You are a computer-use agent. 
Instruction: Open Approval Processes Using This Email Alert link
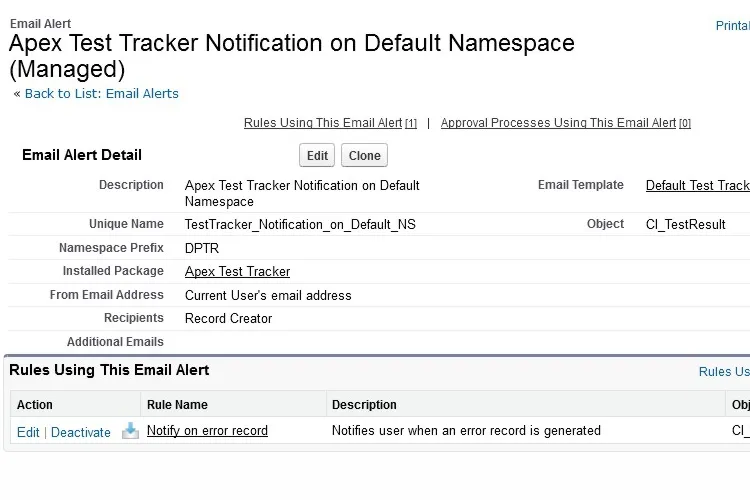(x=565, y=123)
